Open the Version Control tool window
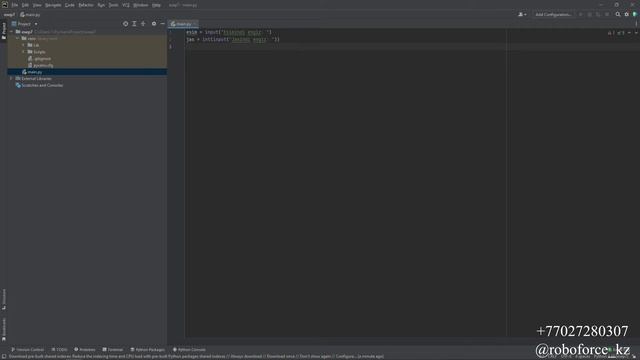 point(27,350)
